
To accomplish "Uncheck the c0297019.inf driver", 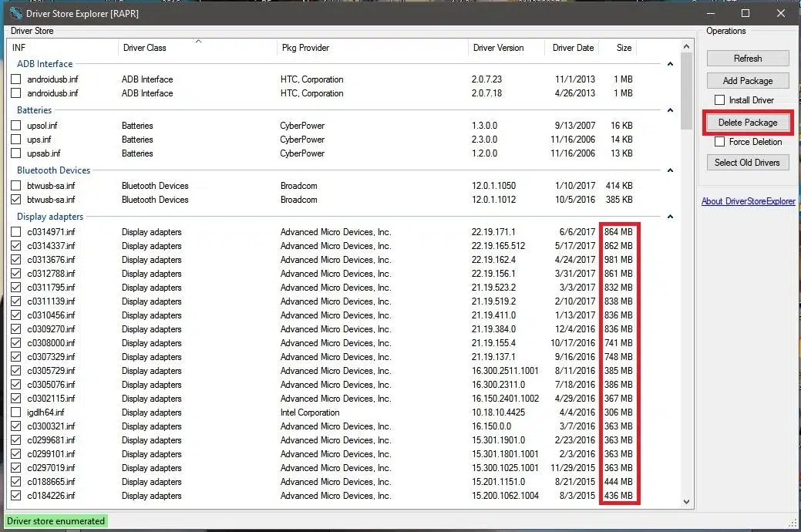I will pyautogui.click(x=16, y=467).
